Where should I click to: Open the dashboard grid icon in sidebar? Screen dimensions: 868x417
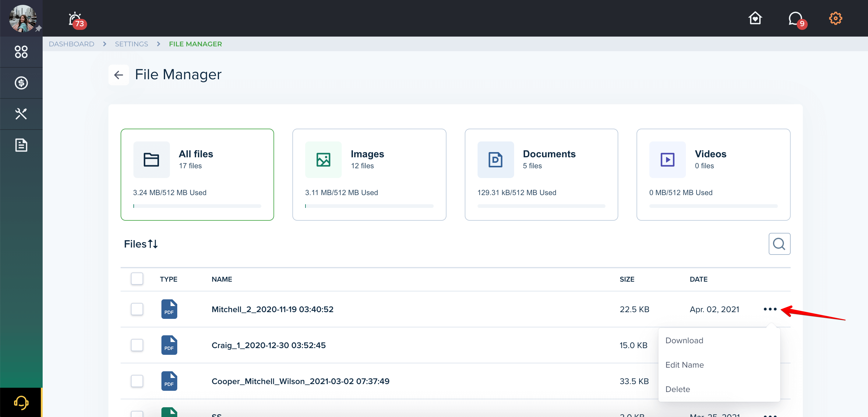21,52
